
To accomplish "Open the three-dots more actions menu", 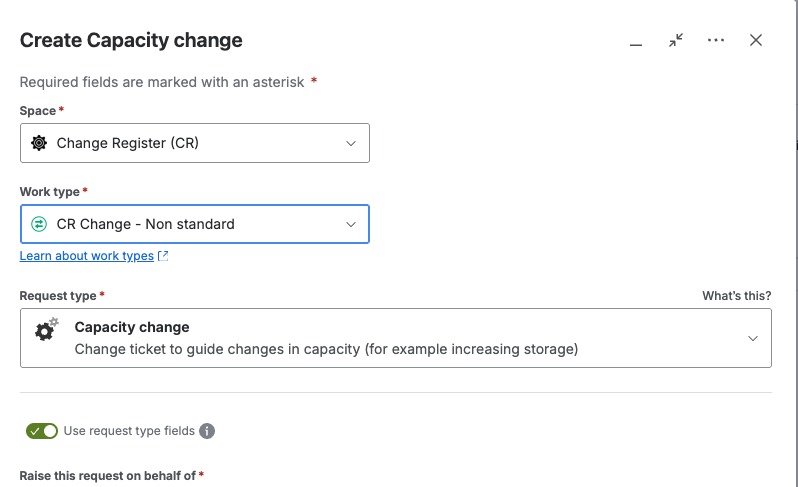I will coord(715,40).
